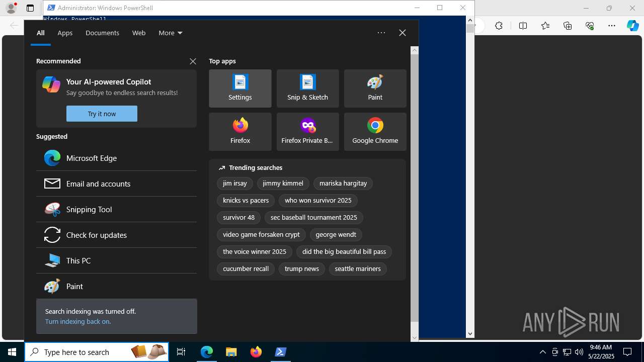Click PowerShell window scroll down arrow
The width and height of the screenshot is (644, 362).
pos(470,333)
